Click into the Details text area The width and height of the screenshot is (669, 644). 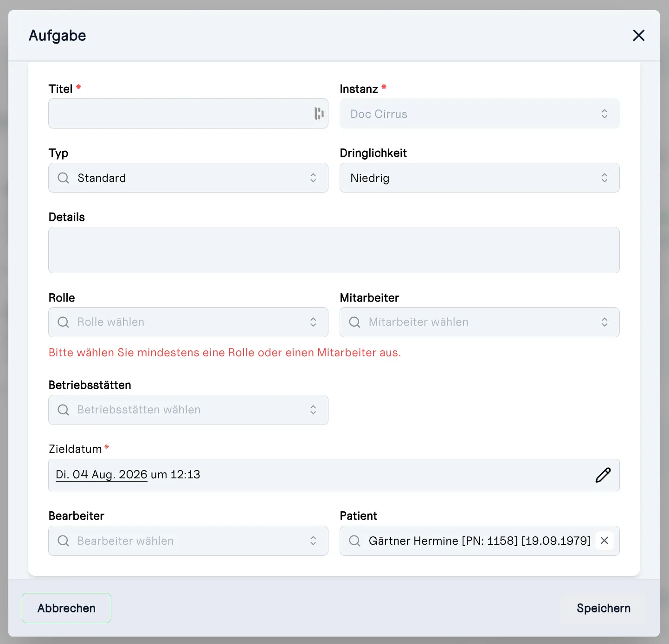pyautogui.click(x=334, y=250)
